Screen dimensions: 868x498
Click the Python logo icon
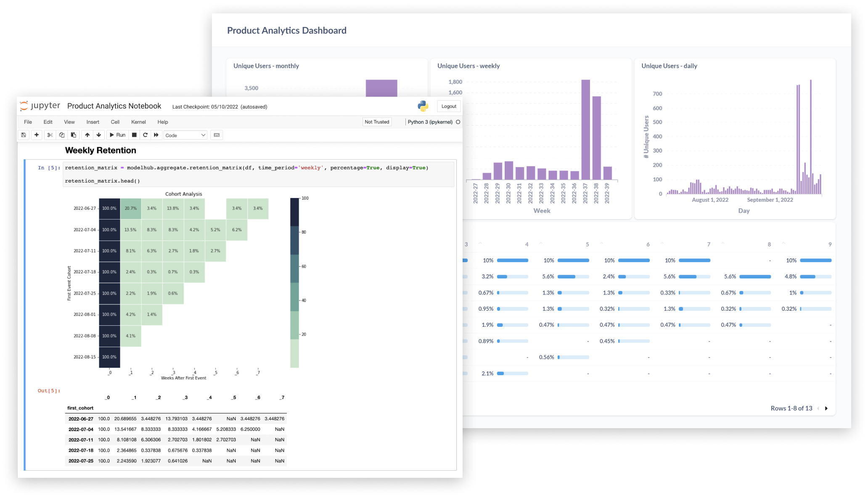point(423,106)
